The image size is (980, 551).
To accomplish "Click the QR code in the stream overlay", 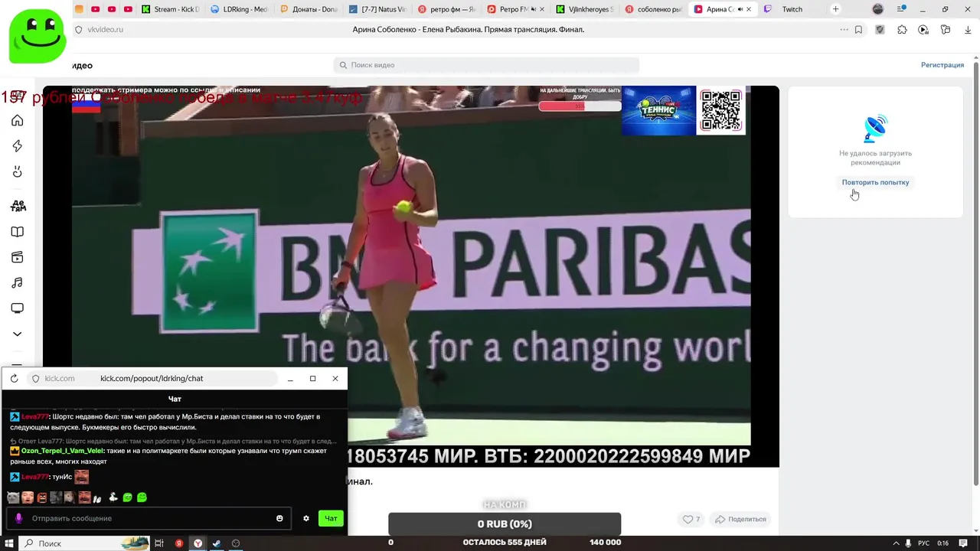I will tap(720, 110).
